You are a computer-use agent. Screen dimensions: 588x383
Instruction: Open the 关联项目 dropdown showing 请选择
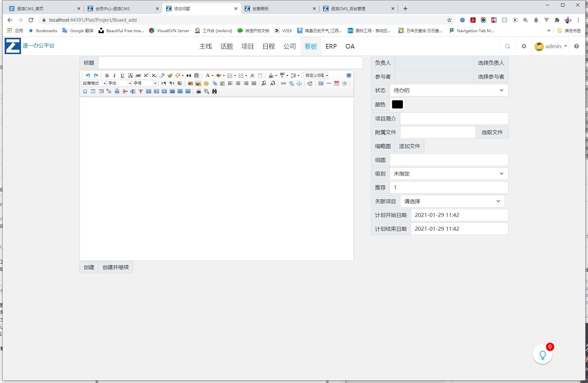point(453,201)
